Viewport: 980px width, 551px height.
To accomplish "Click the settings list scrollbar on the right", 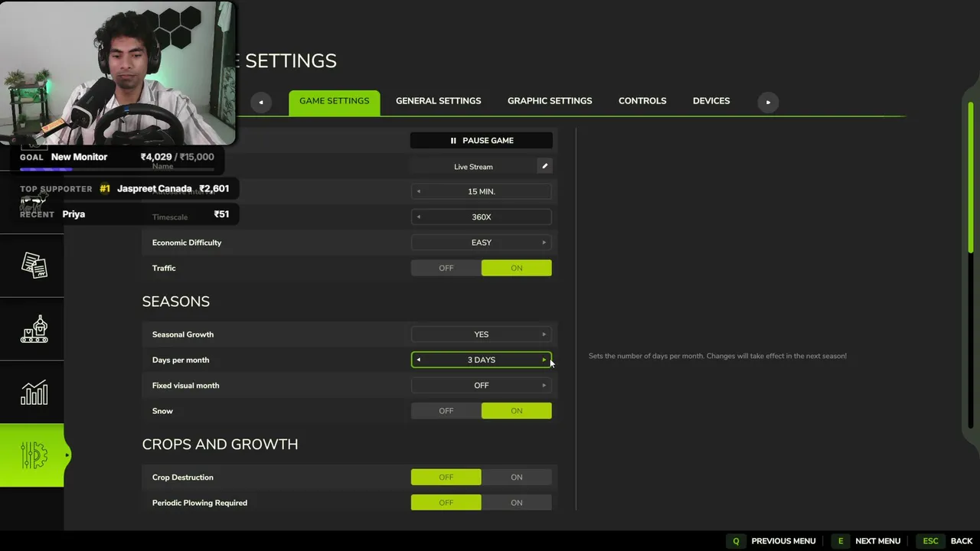I will click(x=971, y=176).
